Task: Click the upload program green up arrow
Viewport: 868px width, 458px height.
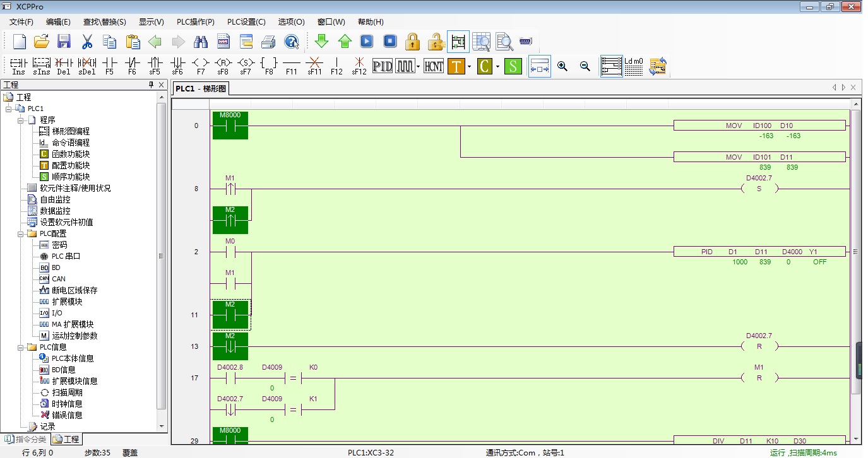Action: coord(345,42)
